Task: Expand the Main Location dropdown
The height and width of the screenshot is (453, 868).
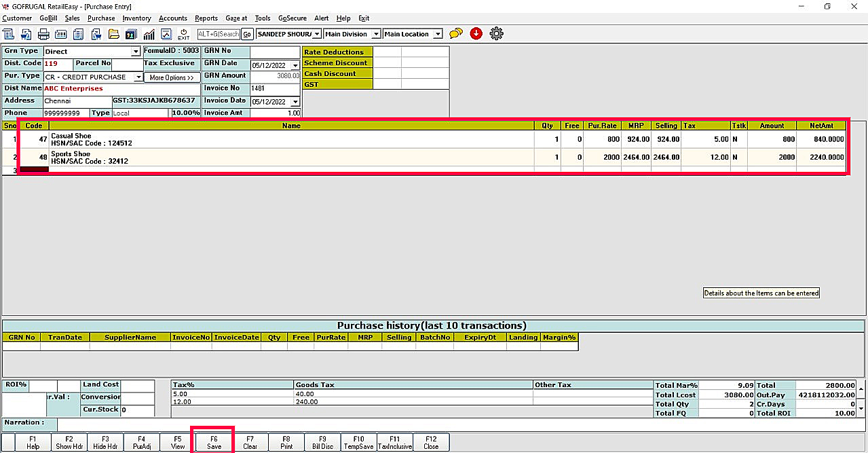Action: 438,34
